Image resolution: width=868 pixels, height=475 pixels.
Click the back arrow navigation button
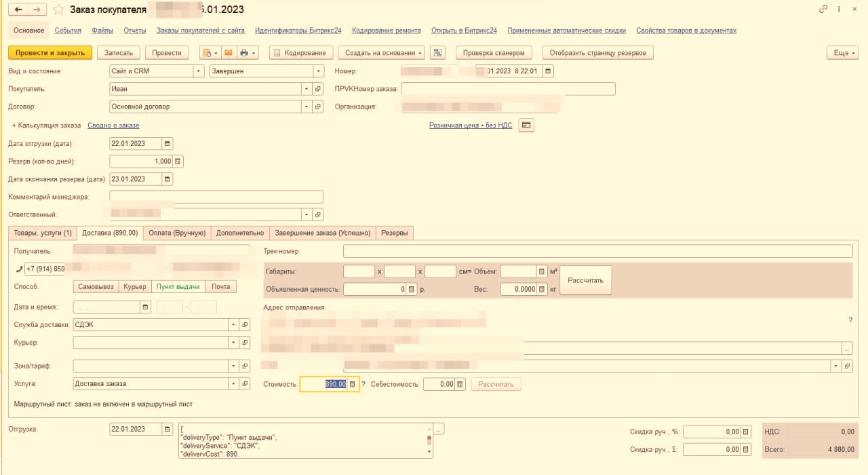coord(18,9)
